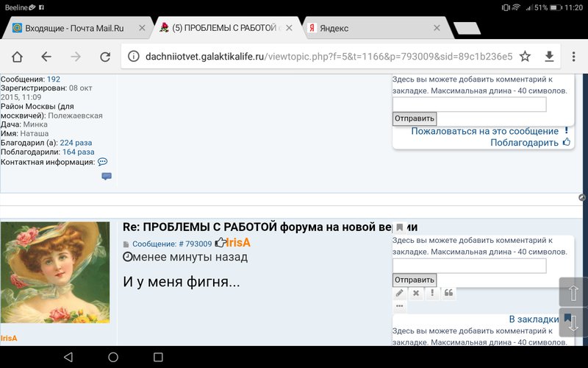Open the Chrome three-dot overflow menu
This screenshot has width=588, height=368.
coord(573,57)
